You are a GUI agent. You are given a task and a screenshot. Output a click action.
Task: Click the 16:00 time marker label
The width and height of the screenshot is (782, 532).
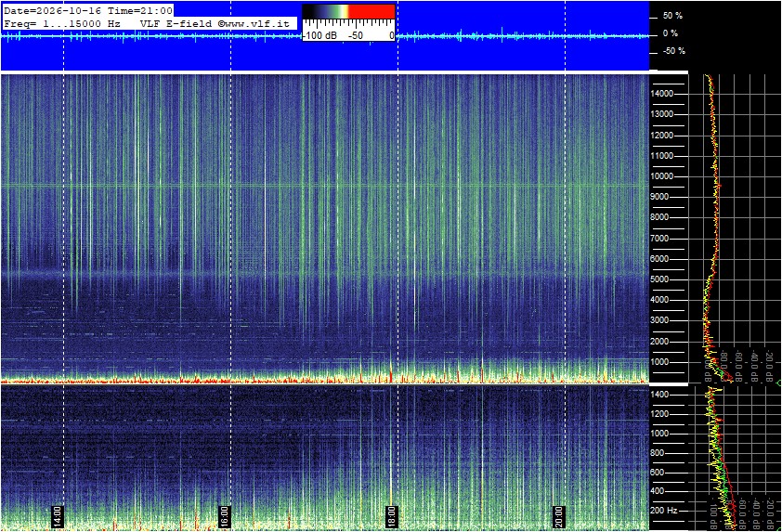[x=225, y=516]
